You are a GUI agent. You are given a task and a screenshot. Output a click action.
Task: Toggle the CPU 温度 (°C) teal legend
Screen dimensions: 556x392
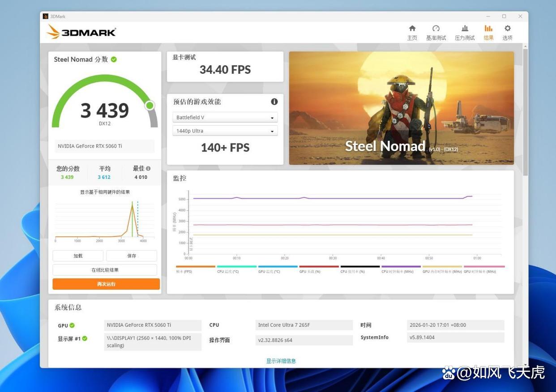237,269
